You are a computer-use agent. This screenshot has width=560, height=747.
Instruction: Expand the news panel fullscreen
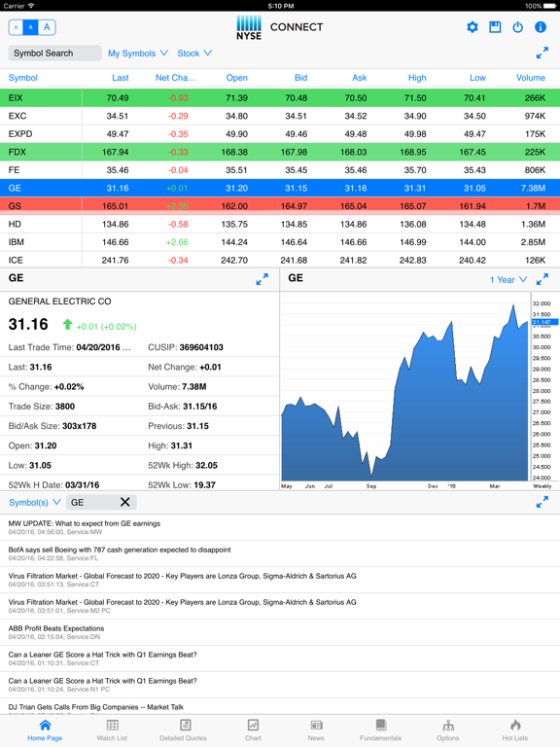(x=542, y=502)
